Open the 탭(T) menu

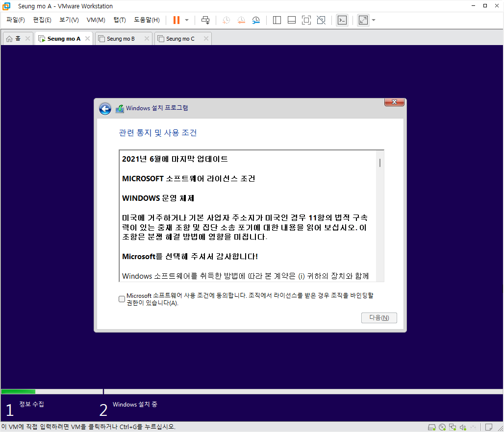pos(120,20)
